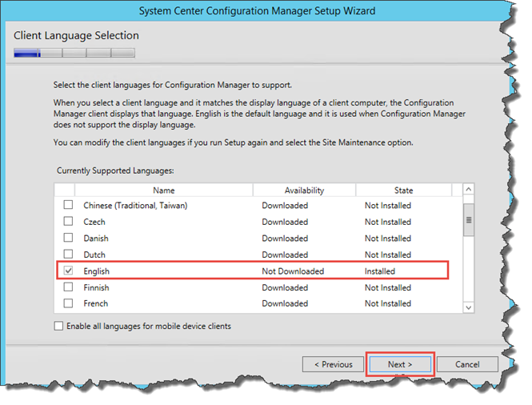Click the language list scroll down arrow
This screenshot has width=532, height=405.
(x=469, y=307)
